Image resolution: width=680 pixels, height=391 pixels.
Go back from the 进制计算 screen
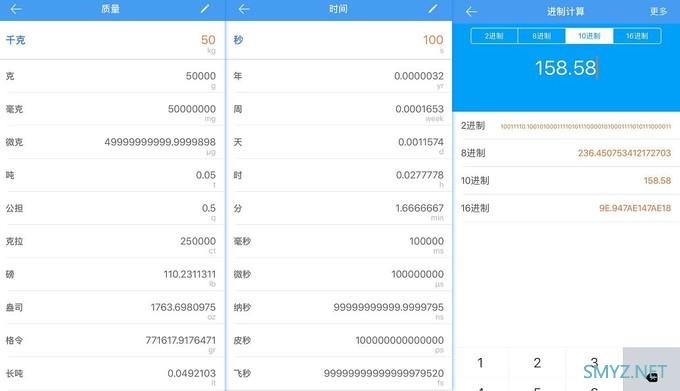tap(471, 12)
